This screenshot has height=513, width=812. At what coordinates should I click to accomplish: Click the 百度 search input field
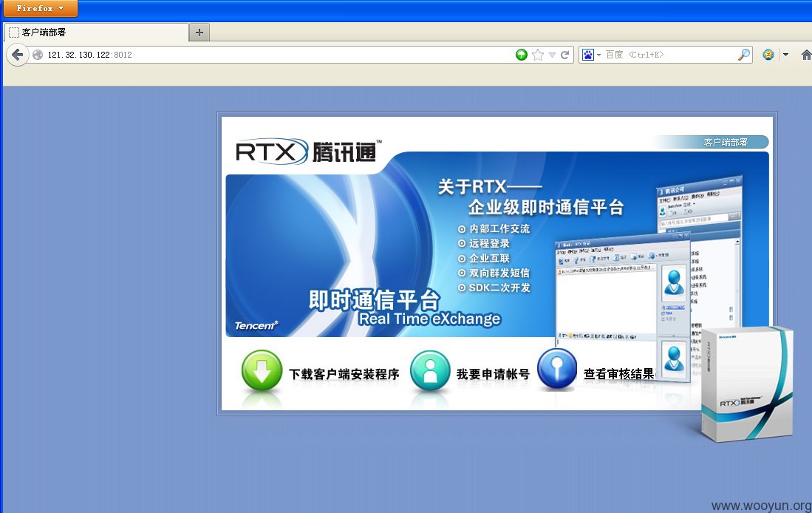point(669,55)
